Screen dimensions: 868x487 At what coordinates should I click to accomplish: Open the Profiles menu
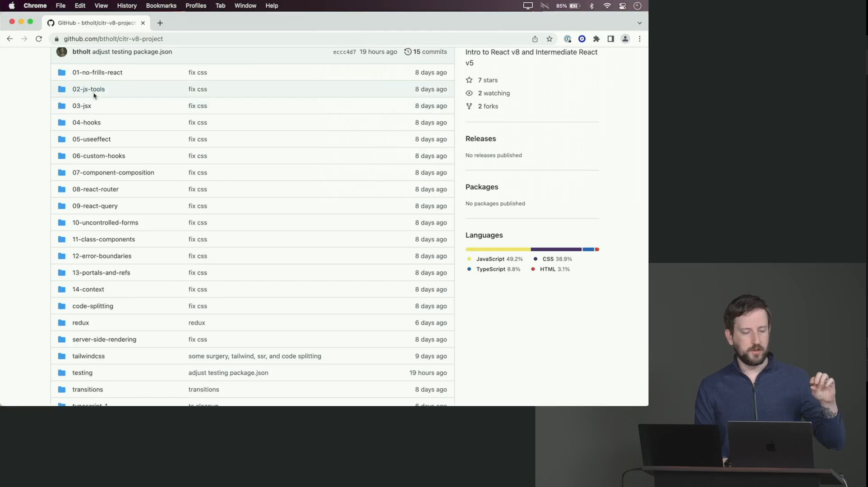coord(196,6)
